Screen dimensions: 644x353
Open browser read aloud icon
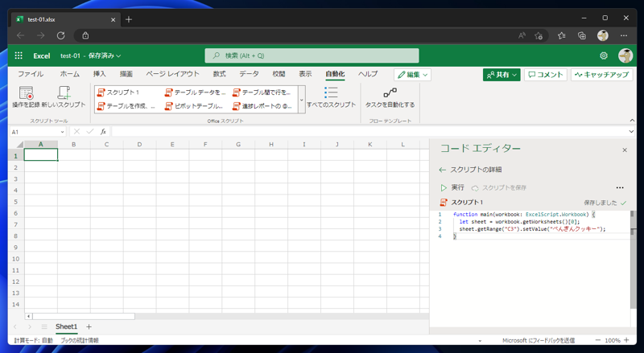click(x=522, y=35)
